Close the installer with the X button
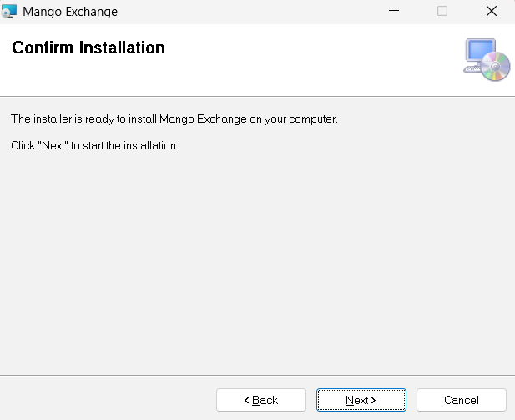 coord(491,12)
